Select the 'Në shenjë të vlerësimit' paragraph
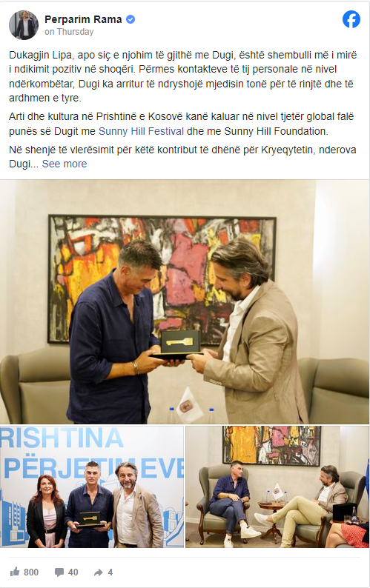Image resolution: width=370 pixels, height=588 pixels. click(x=182, y=157)
